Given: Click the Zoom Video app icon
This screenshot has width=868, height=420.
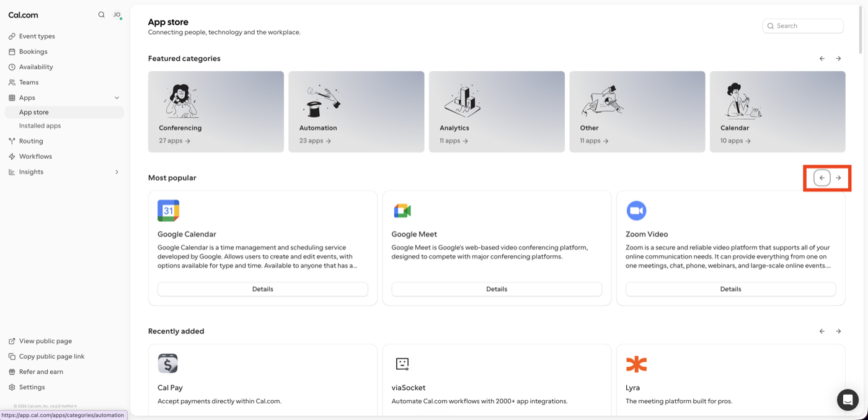Looking at the screenshot, I should coord(636,211).
